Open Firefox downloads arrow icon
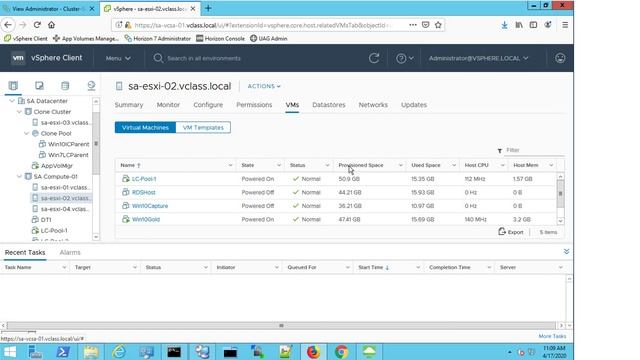 pyautogui.click(x=504, y=25)
